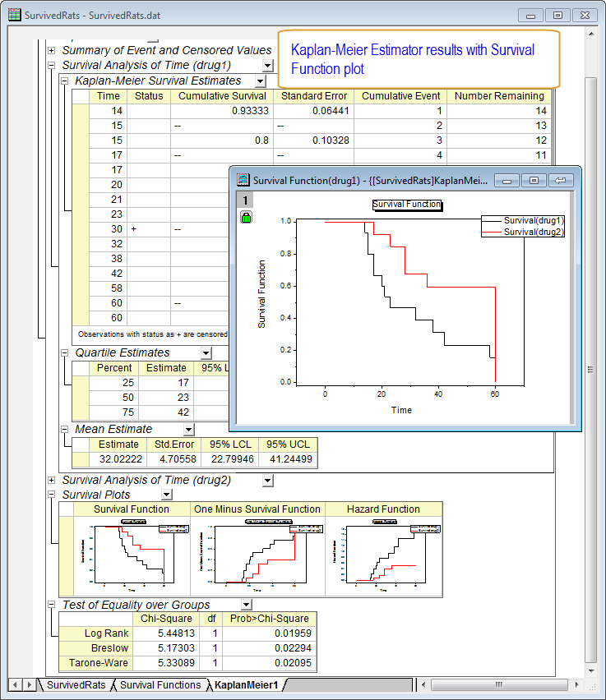Collapse Test of Equality over Groups

point(52,605)
